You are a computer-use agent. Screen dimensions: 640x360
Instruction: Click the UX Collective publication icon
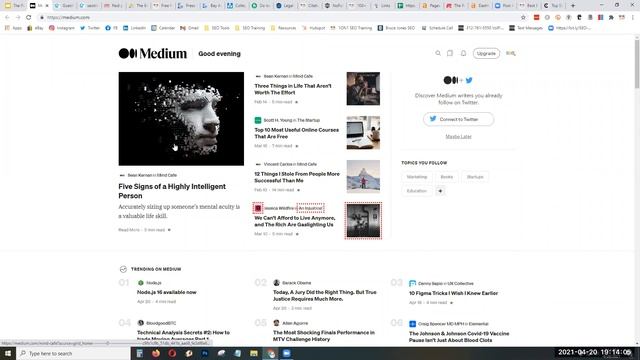pyautogui.click(x=412, y=283)
